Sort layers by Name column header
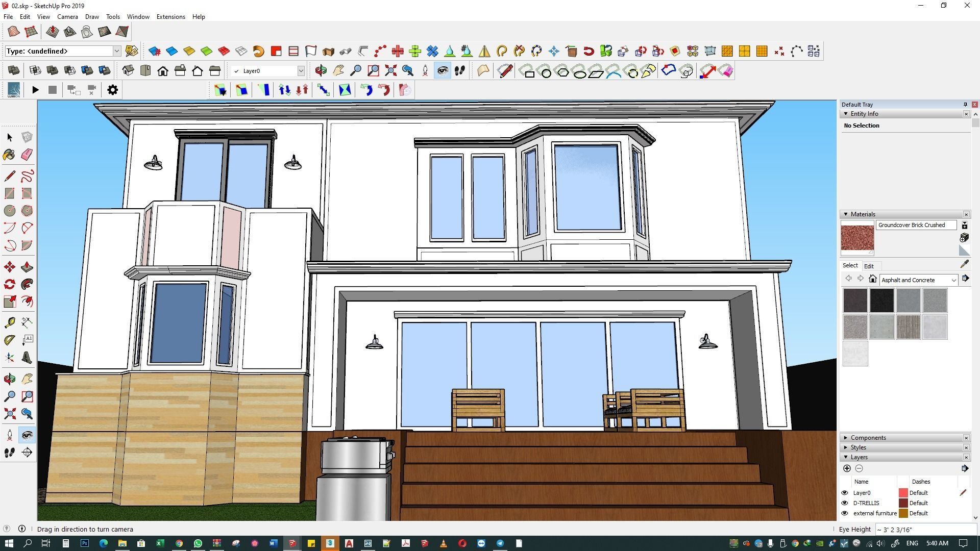This screenshot has width=980, height=551. point(861,482)
